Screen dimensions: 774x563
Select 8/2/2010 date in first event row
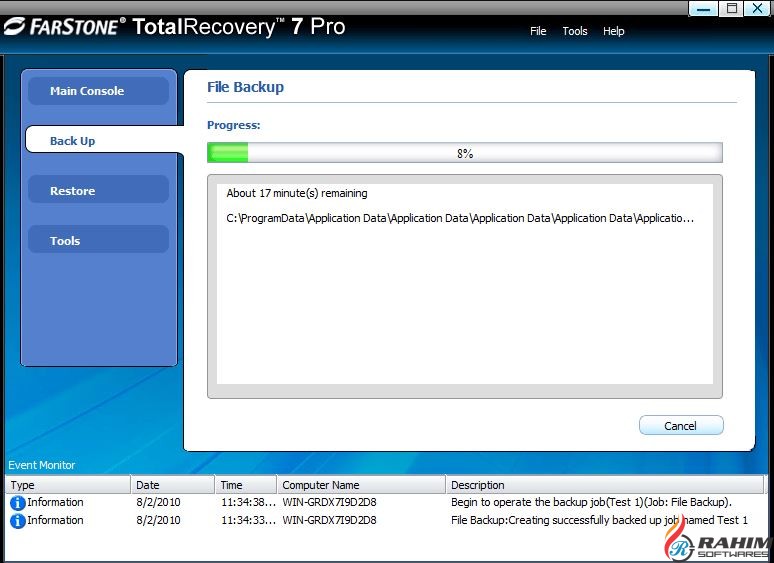point(158,502)
